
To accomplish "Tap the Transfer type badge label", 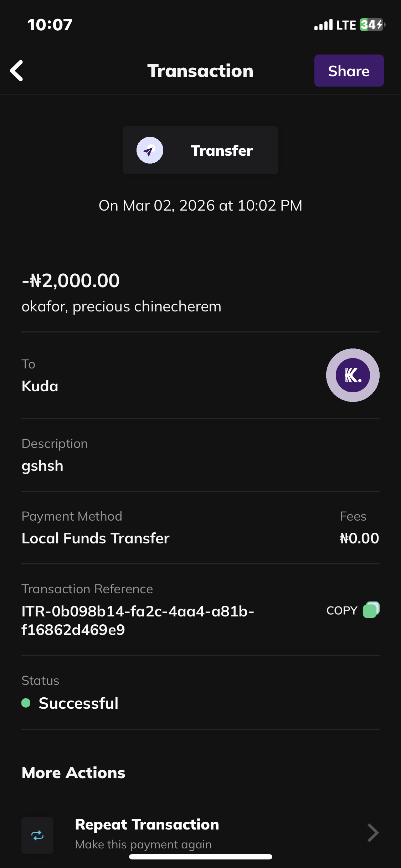I will [221, 150].
